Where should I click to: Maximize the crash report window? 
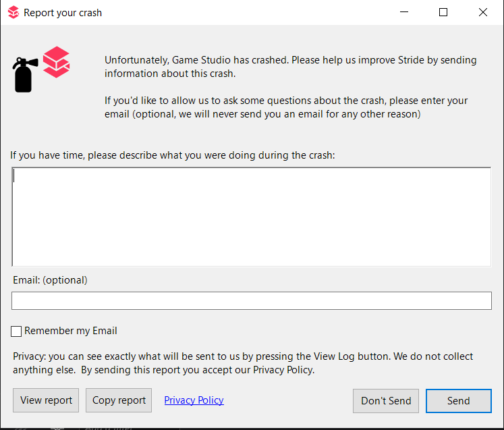click(x=443, y=12)
